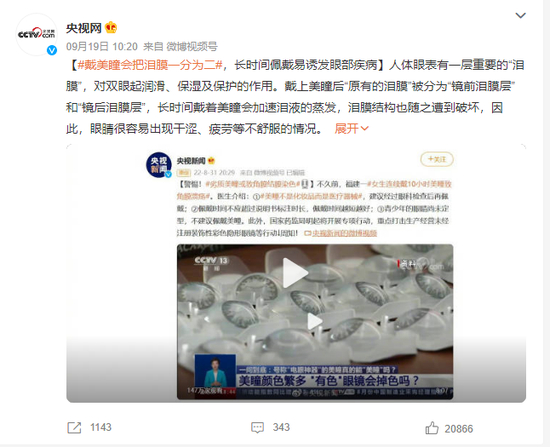The height and width of the screenshot is (447, 550).
Task: Open the post options chevron menu
Action: tap(521, 15)
